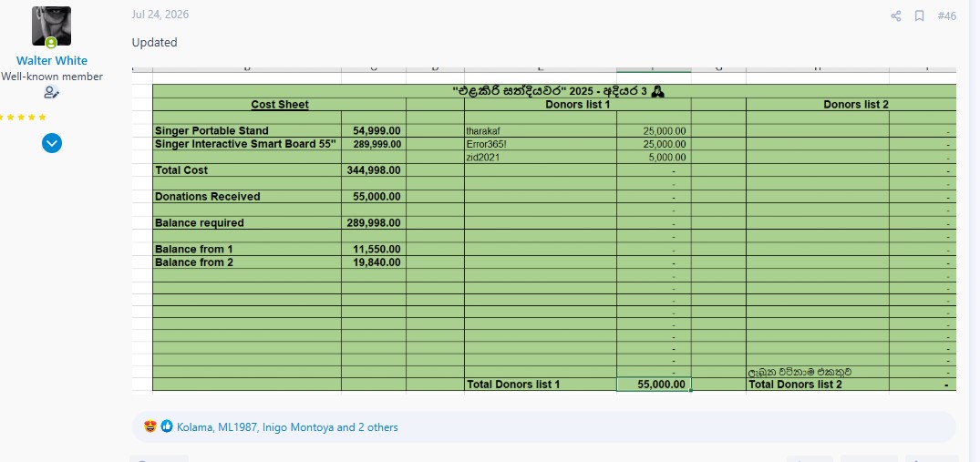Expand user details with blue chevron button
The image size is (980, 462).
click(x=52, y=143)
